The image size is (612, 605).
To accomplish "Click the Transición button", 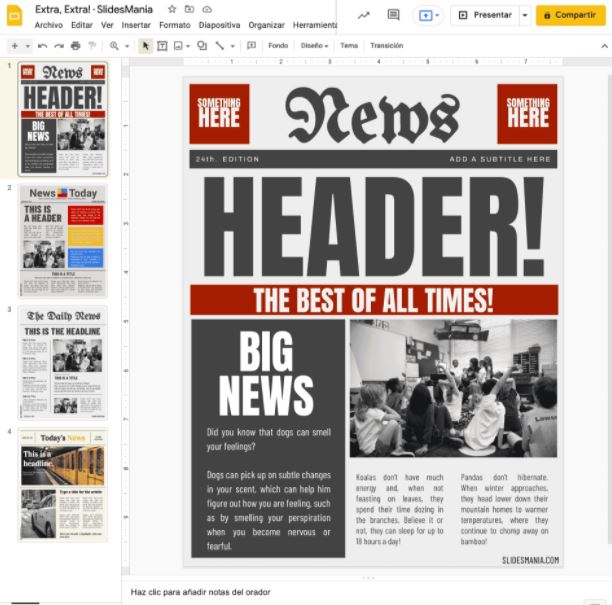I will [386, 46].
